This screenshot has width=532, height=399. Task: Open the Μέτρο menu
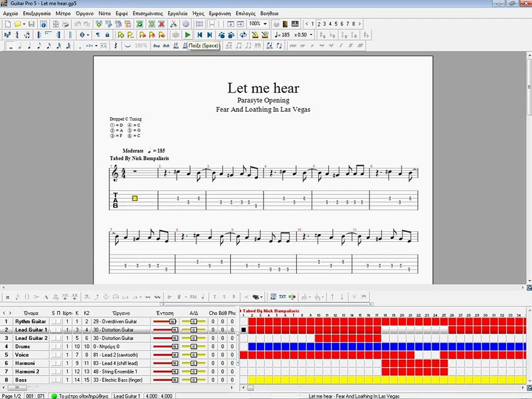(63, 13)
